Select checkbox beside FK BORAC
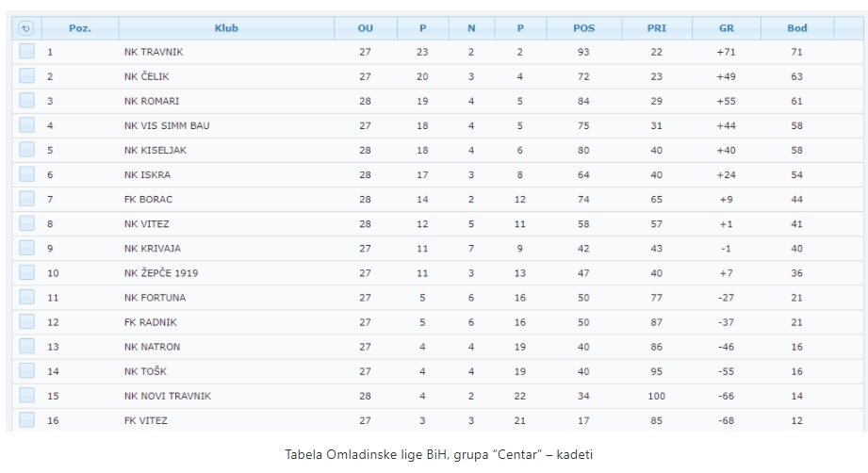This screenshot has height=473, width=868. point(26,199)
